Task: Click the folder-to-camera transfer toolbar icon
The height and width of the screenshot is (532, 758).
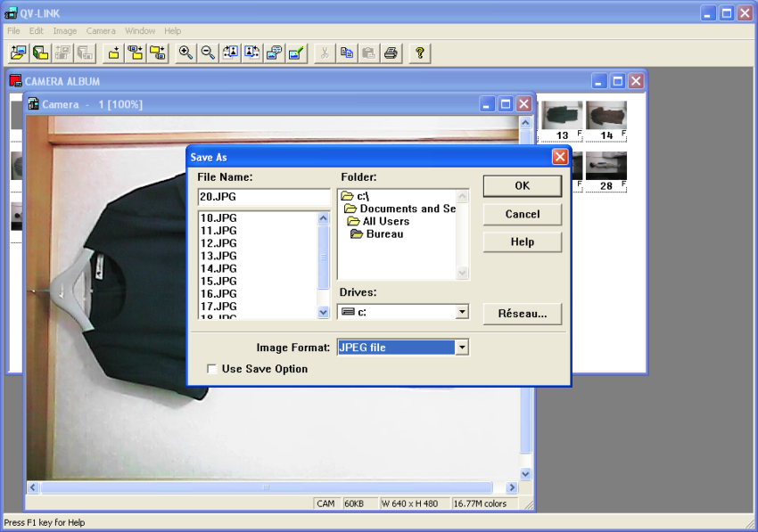Action: point(158,53)
